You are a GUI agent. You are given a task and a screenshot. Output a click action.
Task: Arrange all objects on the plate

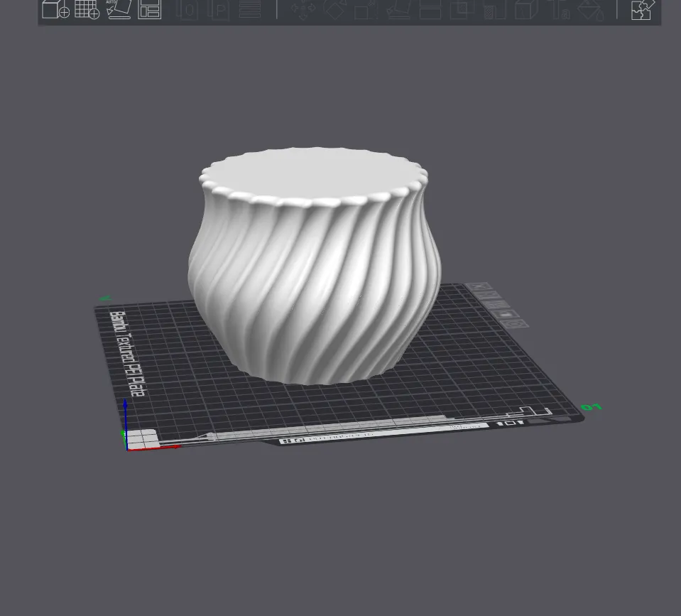(151, 10)
